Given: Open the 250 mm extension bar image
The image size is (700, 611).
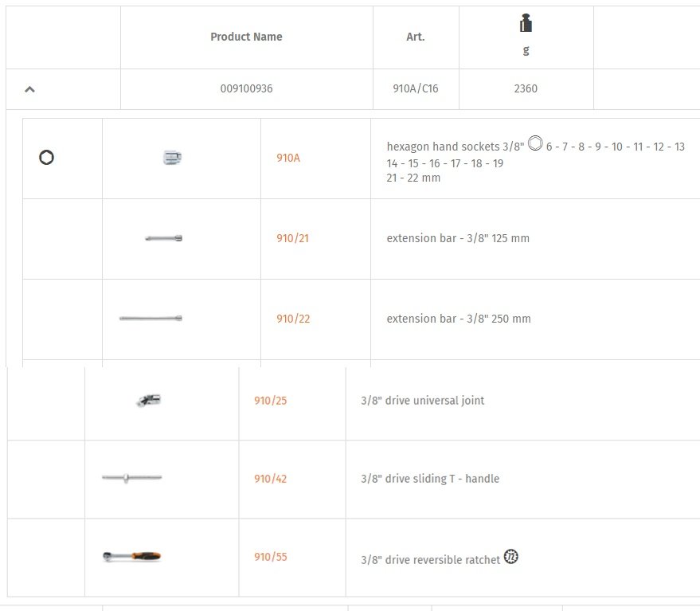Looking at the screenshot, I should click(x=151, y=319).
